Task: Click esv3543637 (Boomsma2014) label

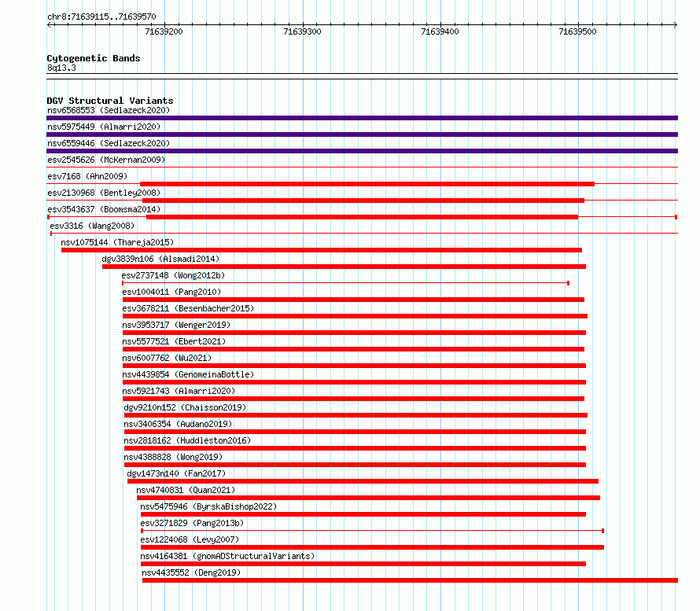Action: pos(104,209)
